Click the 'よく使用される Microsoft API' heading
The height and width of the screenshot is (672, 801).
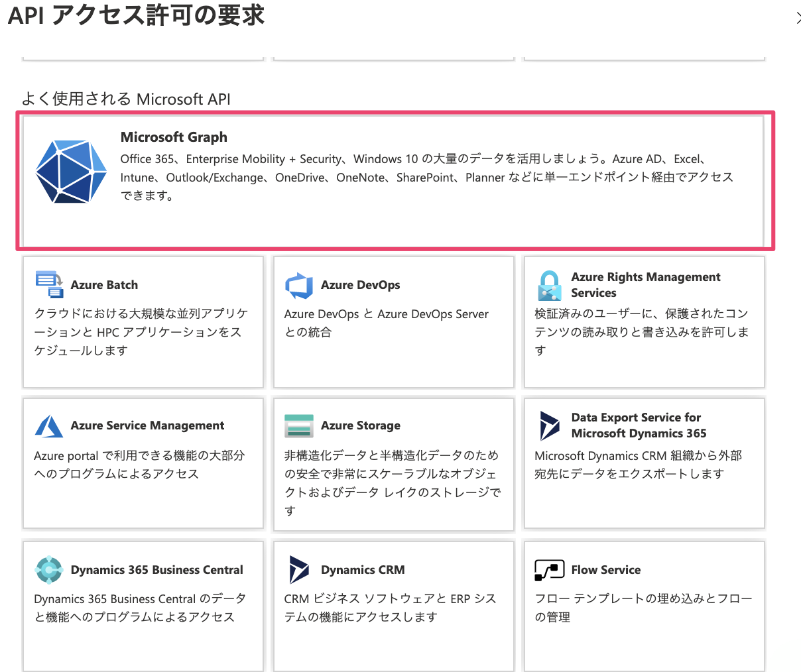pyautogui.click(x=126, y=99)
